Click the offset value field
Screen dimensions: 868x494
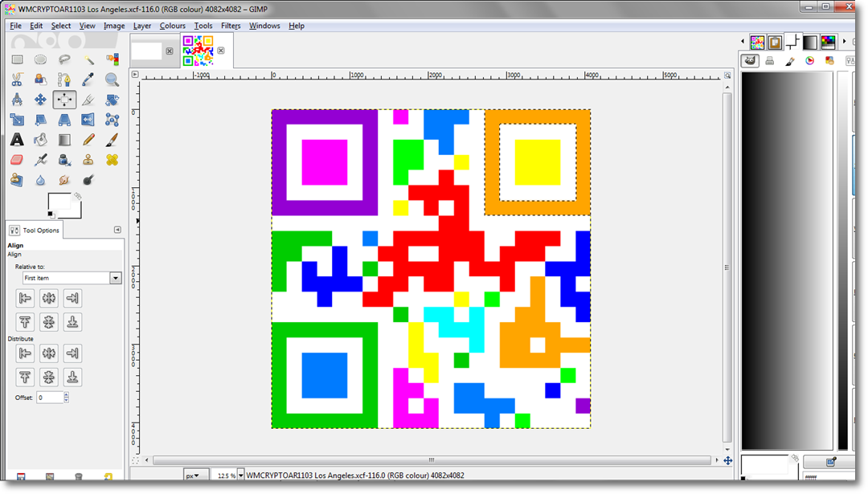pyautogui.click(x=50, y=397)
